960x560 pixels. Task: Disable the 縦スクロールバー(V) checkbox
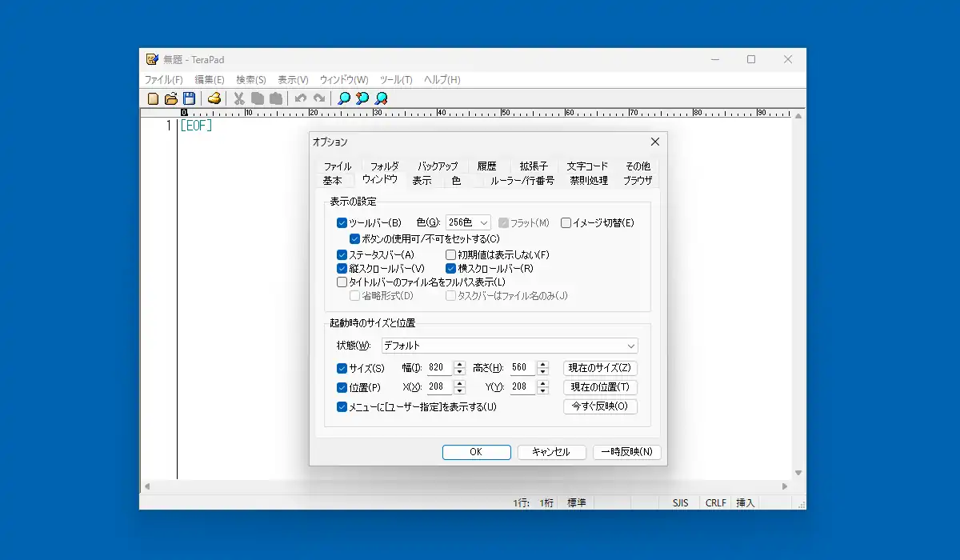[x=342, y=269]
